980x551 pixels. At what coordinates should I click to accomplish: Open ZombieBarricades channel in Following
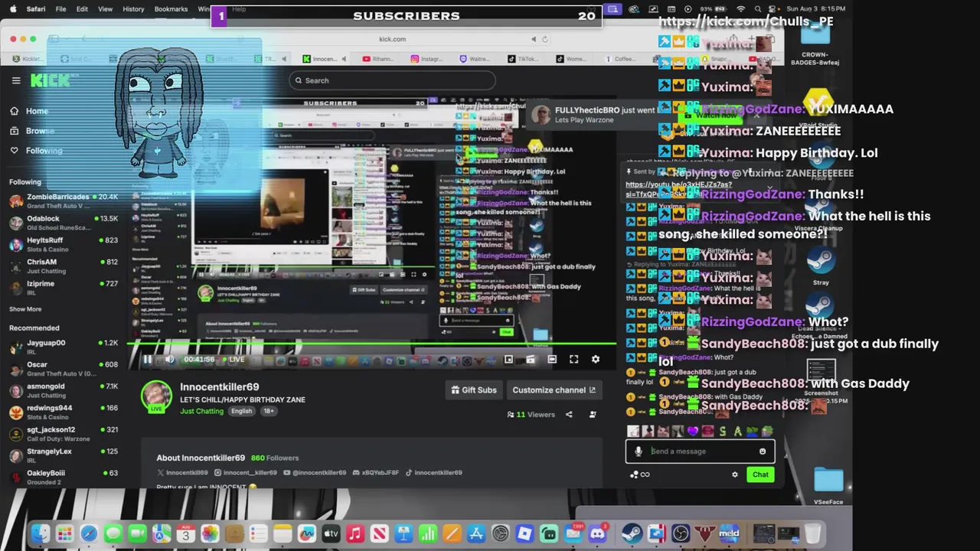[x=63, y=201]
